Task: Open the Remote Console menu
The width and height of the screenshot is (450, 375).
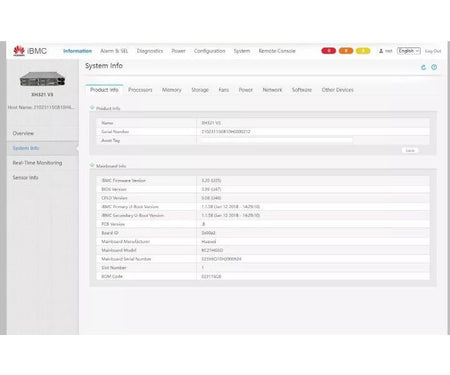Action: click(277, 51)
